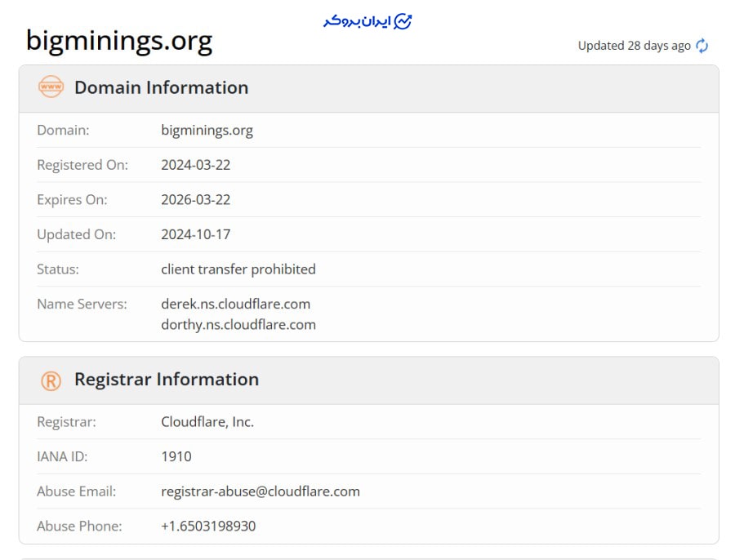The height and width of the screenshot is (560, 735).
Task: Click the orange www globe icon
Action: point(51,87)
